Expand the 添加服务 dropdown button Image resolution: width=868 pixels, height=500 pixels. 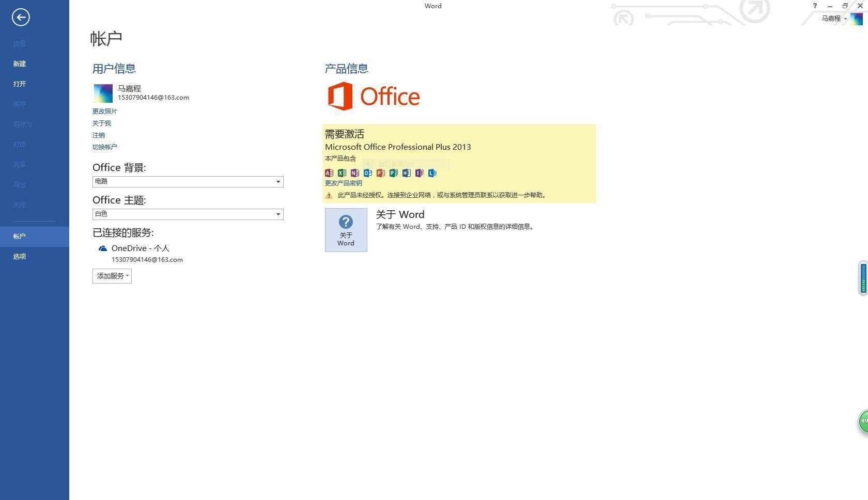tap(112, 276)
